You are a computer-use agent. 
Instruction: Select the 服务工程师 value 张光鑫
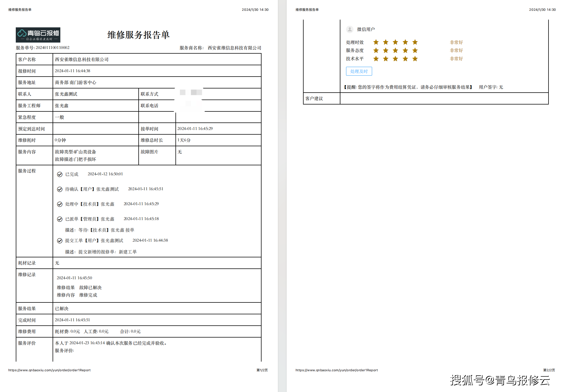tap(61, 106)
